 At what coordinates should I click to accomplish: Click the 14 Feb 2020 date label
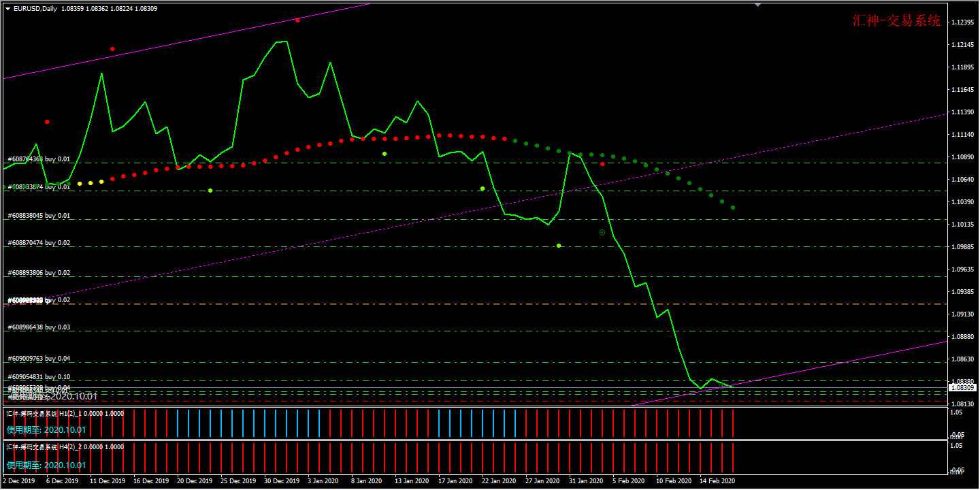pos(718,481)
